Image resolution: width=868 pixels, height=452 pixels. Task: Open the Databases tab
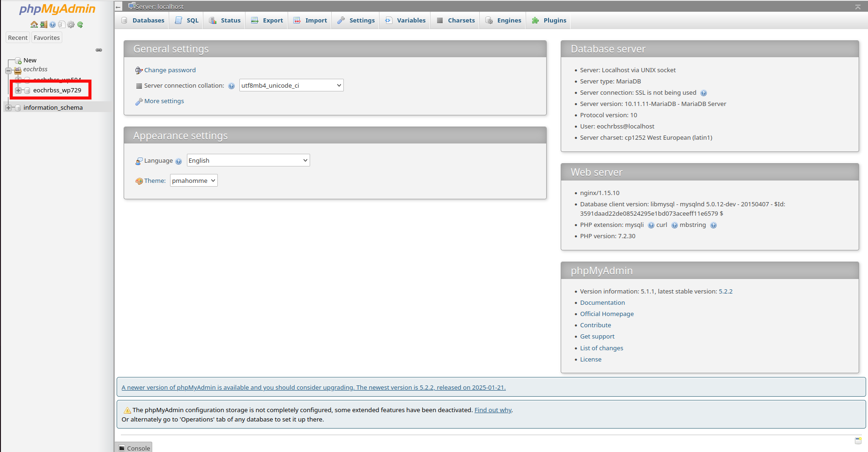(143, 20)
